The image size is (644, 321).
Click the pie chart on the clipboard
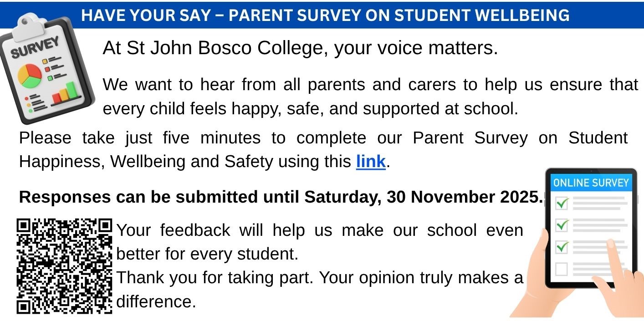click(x=29, y=76)
